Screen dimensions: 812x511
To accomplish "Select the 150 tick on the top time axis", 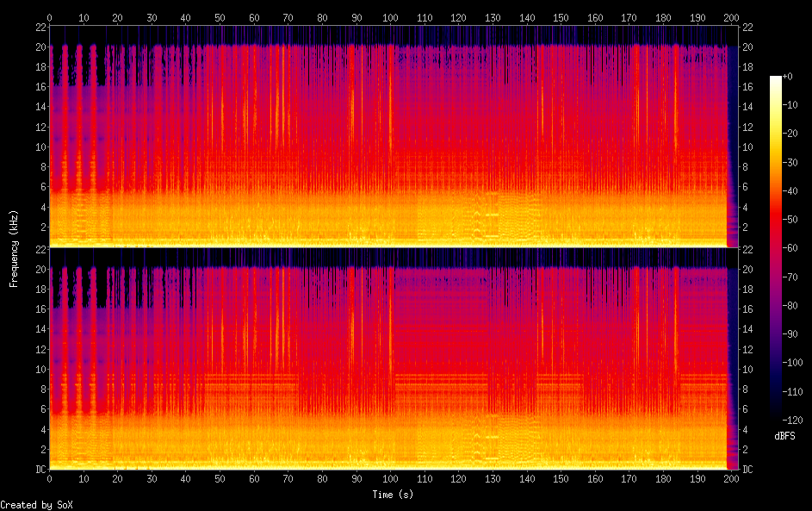I will [x=561, y=16].
